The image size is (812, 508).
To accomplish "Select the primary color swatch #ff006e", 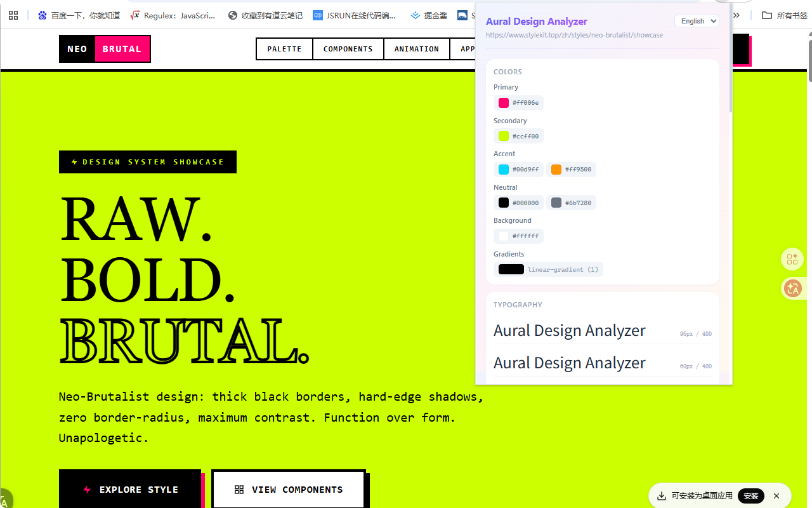I will 518,103.
